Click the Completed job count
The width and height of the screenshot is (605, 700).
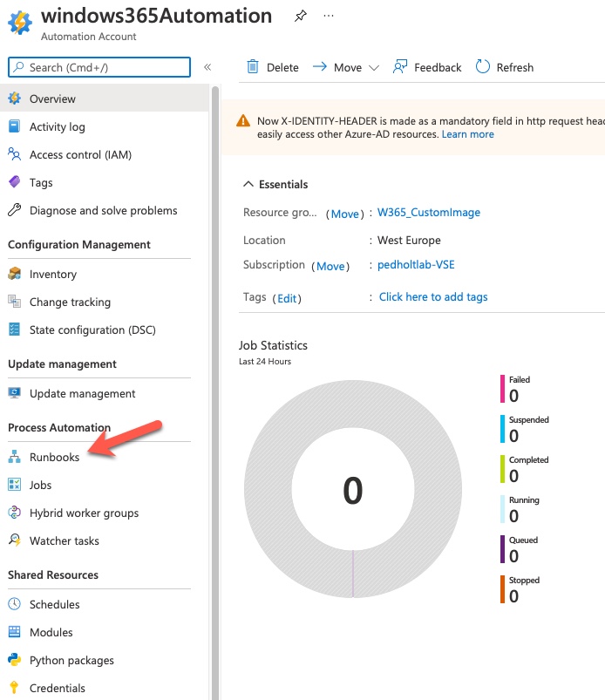point(514,476)
